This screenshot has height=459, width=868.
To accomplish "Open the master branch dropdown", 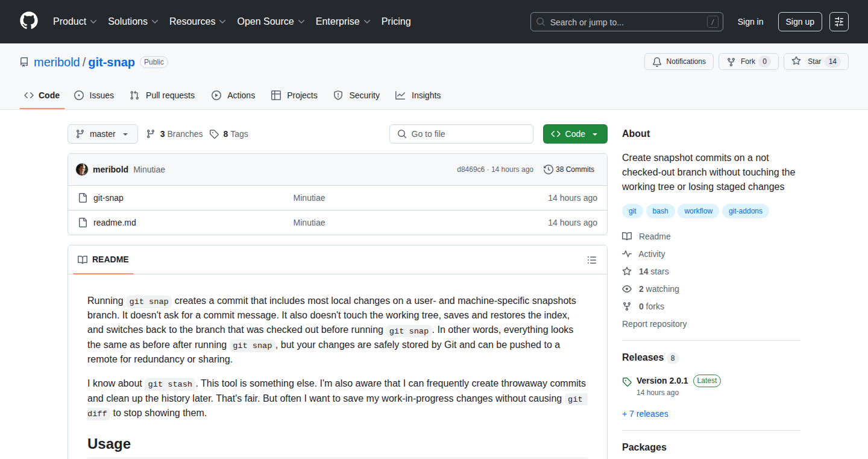I will (102, 134).
